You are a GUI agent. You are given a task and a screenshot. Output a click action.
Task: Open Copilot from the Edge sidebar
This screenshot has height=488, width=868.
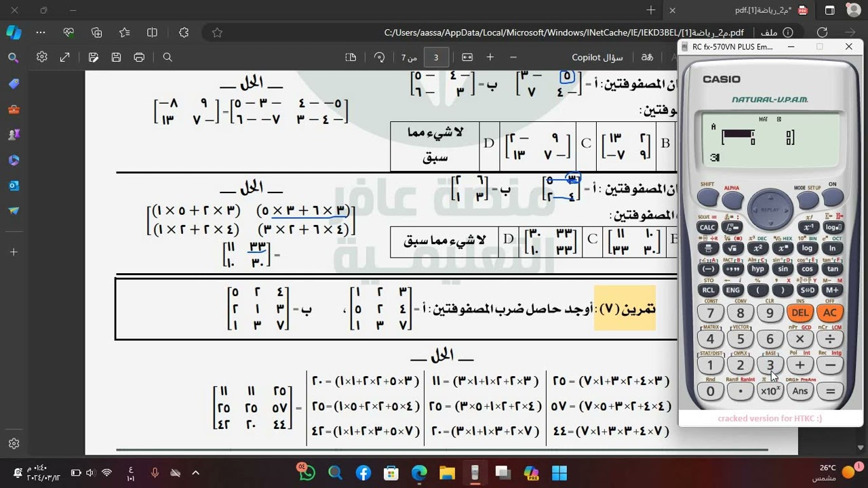tap(14, 33)
